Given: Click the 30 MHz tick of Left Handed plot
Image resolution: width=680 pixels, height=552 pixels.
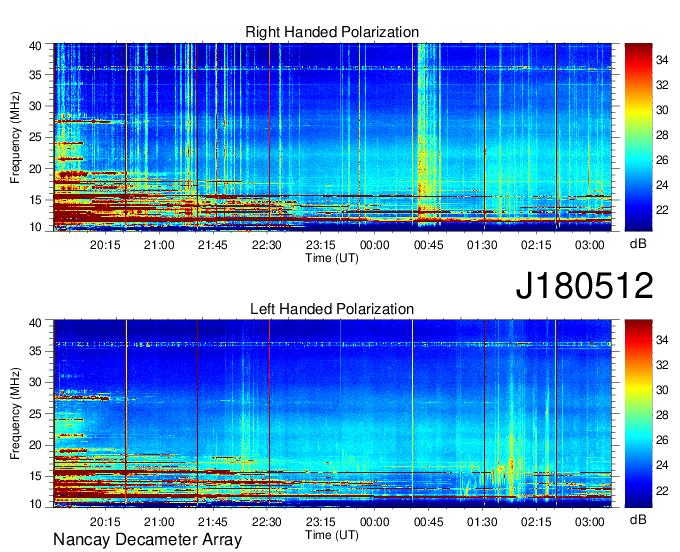Looking at the screenshot, I should pos(35,382).
